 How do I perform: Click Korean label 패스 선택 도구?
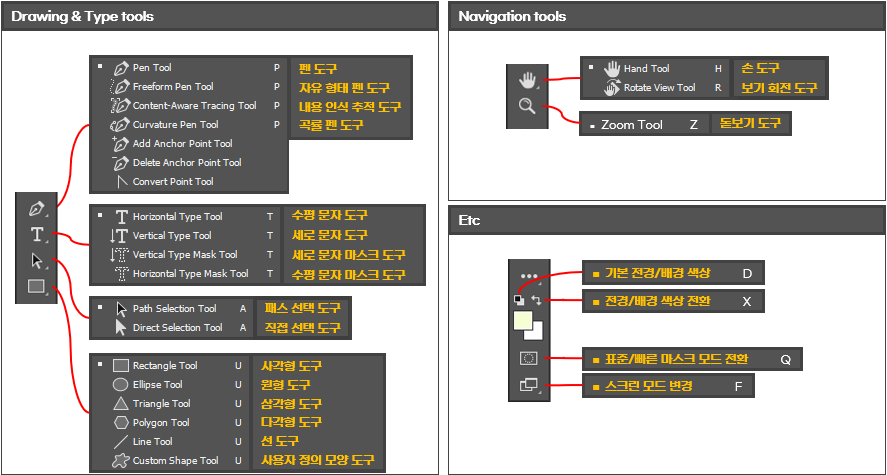tap(303, 308)
